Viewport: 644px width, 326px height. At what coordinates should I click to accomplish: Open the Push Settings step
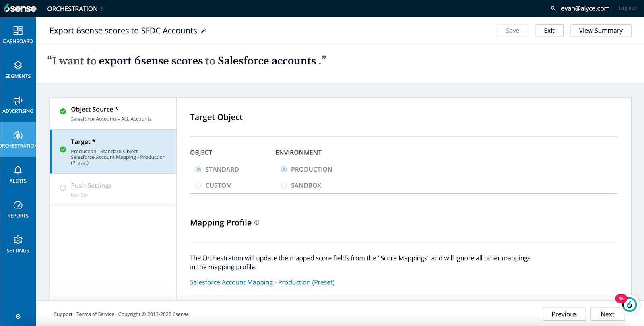click(113, 190)
